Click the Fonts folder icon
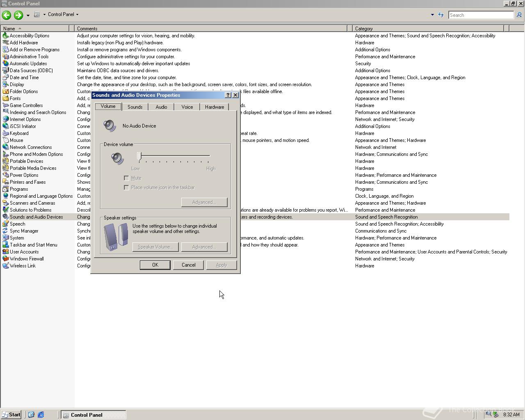Screen dimensions: 525x420 (5, 98)
